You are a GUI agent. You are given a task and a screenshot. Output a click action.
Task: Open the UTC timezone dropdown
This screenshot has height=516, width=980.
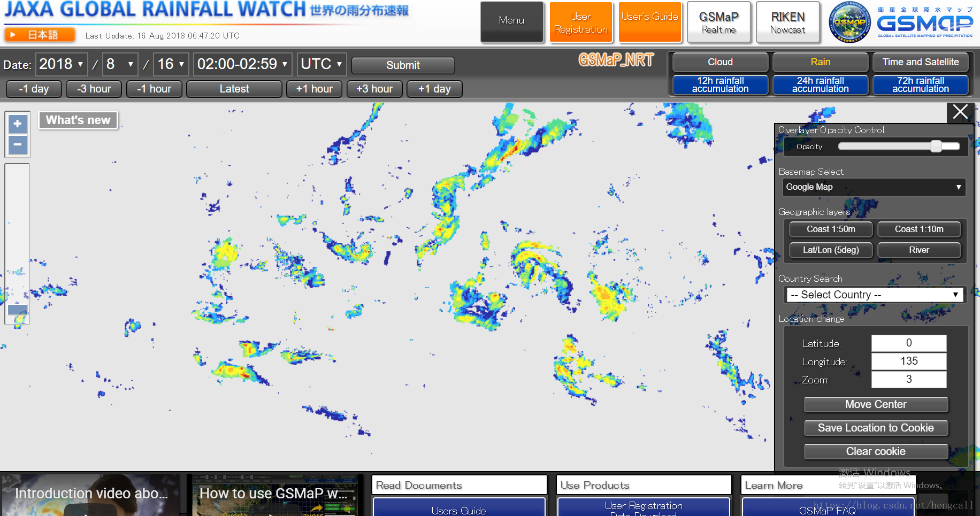coord(321,64)
